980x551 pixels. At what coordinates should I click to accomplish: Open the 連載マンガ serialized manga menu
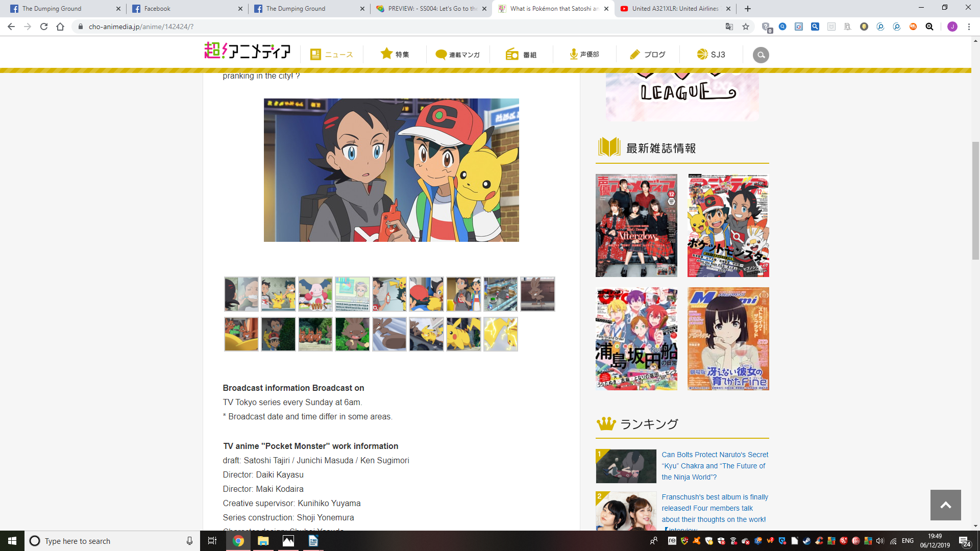458,55
